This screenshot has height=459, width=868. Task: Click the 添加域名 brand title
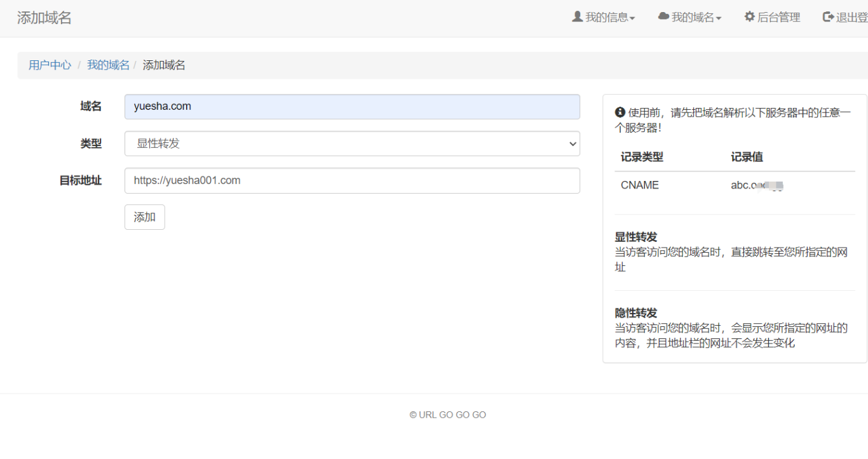click(44, 18)
